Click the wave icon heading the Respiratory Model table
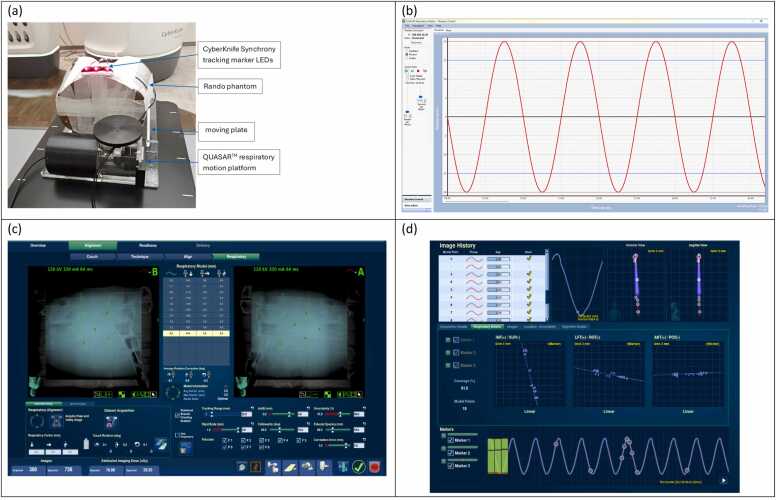This screenshot has height=500, width=776. 171,273
